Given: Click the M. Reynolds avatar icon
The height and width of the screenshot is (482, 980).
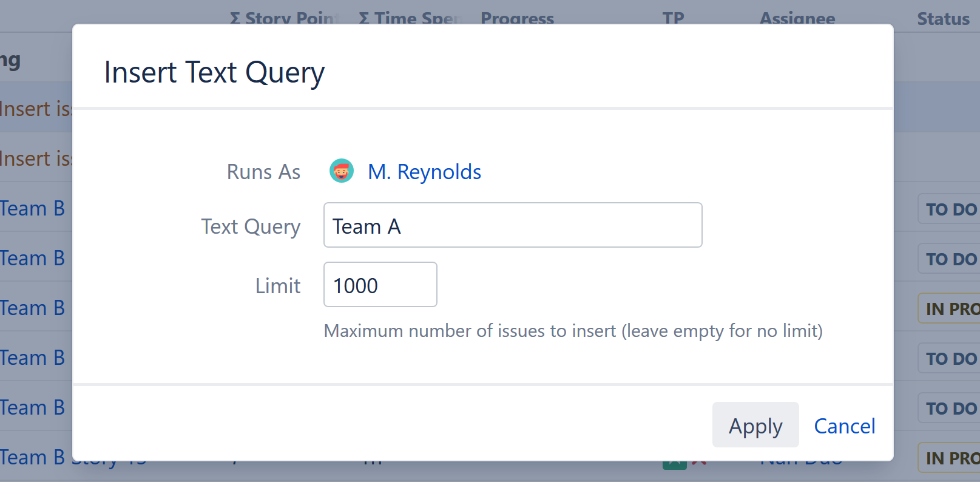Looking at the screenshot, I should click(342, 171).
